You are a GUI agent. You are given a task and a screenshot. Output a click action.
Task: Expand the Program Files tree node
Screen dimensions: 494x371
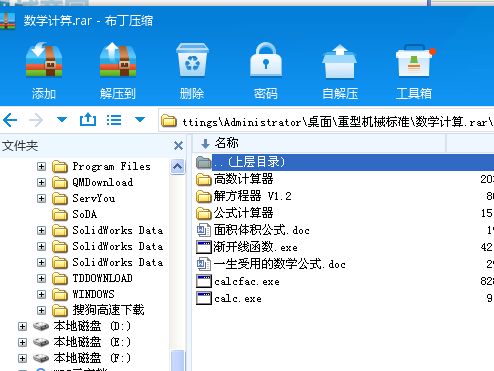(41, 166)
